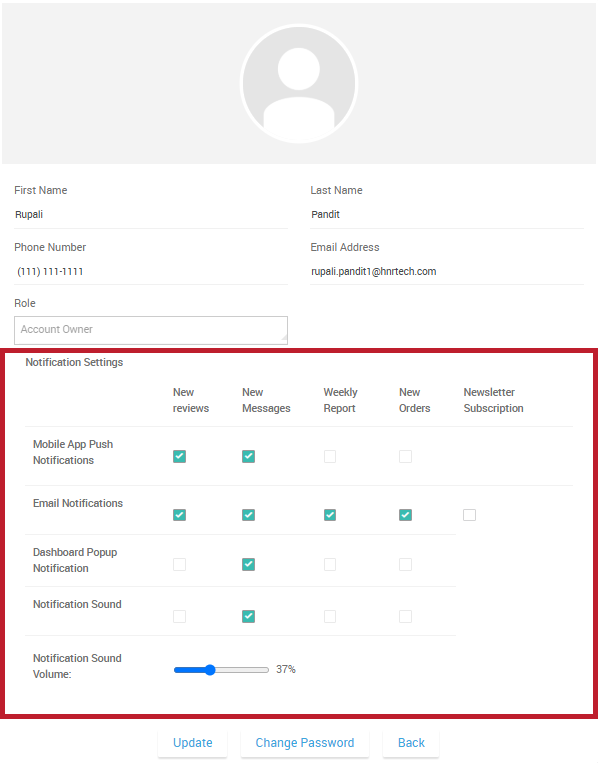Viewport: 598px width, 763px height.
Task: Edit the First Name field Rupali
Action: point(151,215)
